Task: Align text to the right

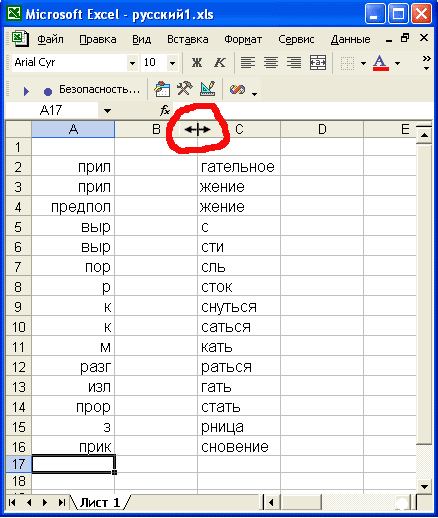Action: 294,62
